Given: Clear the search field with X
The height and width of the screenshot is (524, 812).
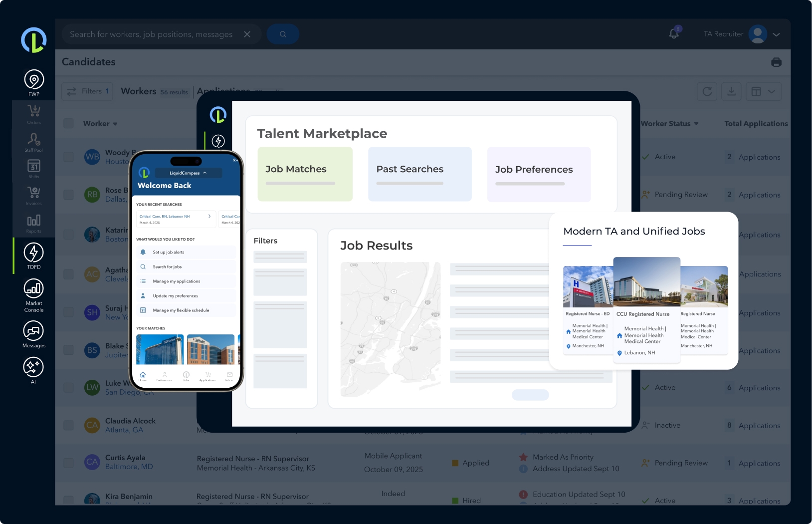Looking at the screenshot, I should point(247,34).
